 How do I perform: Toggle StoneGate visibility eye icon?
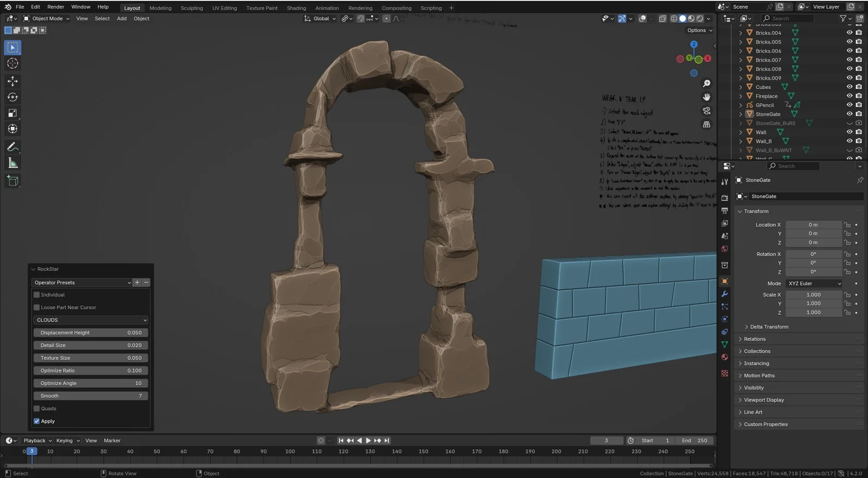click(850, 114)
